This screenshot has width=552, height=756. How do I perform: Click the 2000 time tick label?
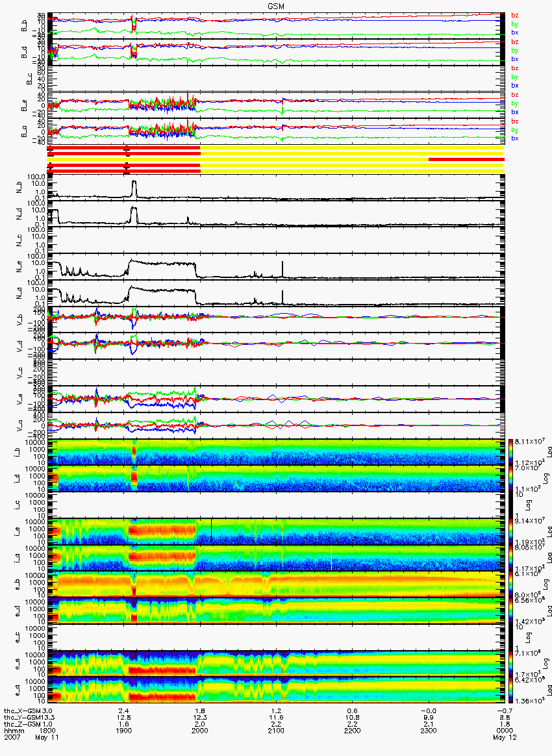199,731
